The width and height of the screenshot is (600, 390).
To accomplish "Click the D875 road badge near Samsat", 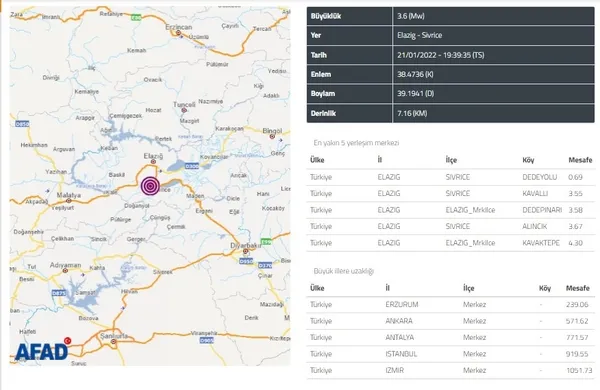I will [x=59, y=293].
